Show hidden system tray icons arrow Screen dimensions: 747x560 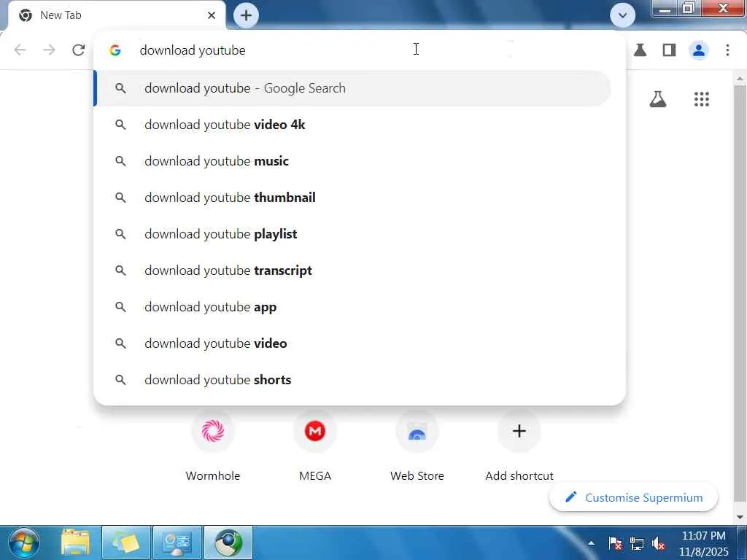pyautogui.click(x=591, y=542)
